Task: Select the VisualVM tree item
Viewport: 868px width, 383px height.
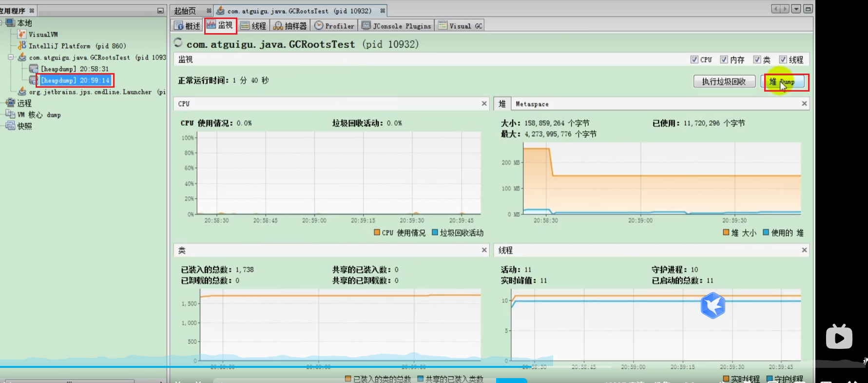Action: pyautogui.click(x=43, y=34)
